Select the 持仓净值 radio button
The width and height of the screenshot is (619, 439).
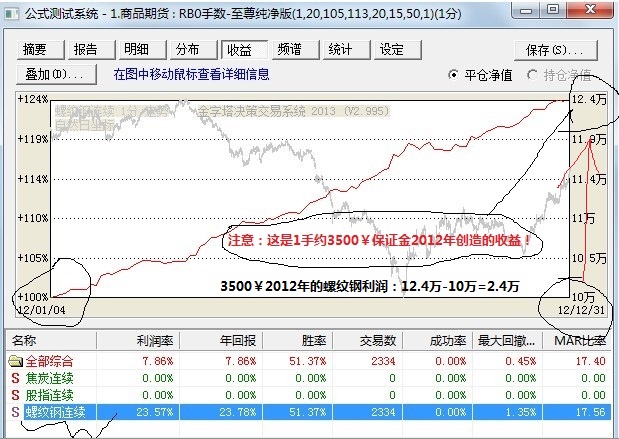[560, 75]
